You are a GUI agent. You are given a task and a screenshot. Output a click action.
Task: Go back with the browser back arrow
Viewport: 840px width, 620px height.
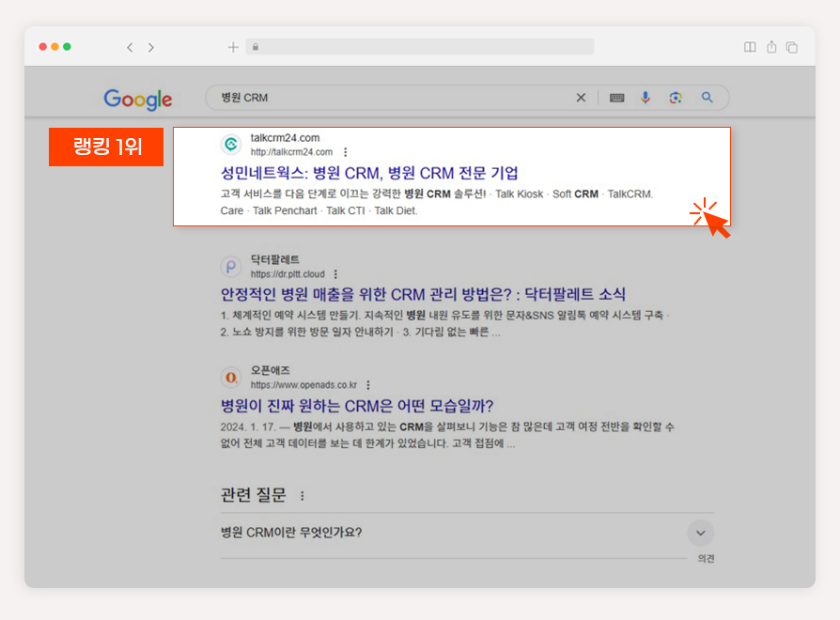click(x=130, y=48)
